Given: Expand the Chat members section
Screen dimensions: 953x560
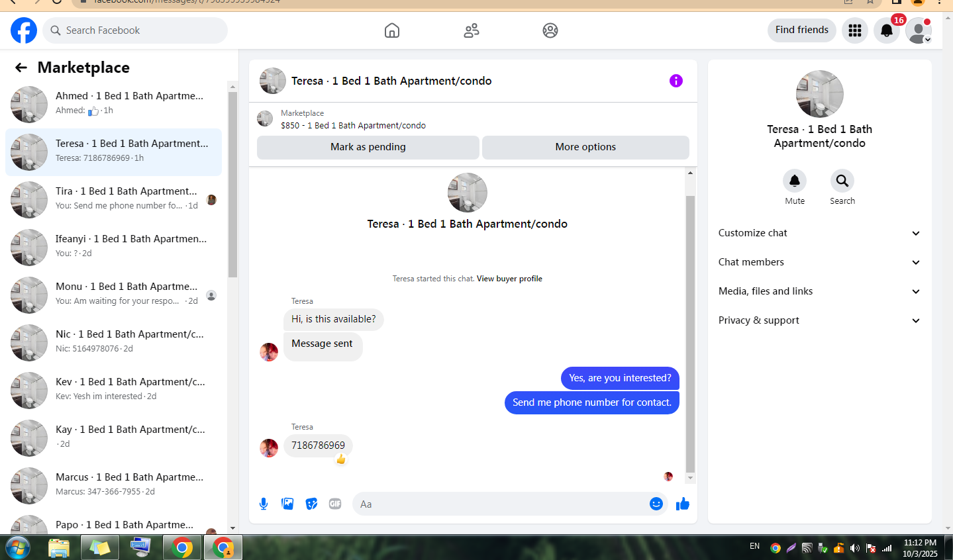Looking at the screenshot, I should [820, 262].
